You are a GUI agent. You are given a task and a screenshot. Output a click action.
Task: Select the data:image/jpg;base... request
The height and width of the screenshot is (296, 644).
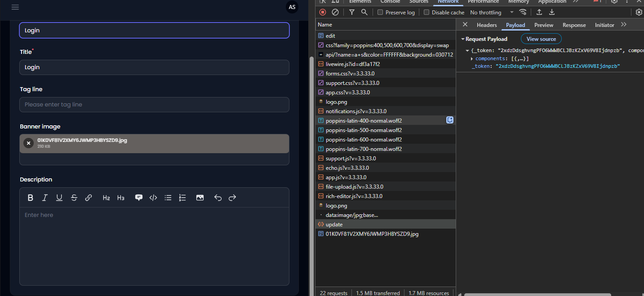[x=386, y=215]
